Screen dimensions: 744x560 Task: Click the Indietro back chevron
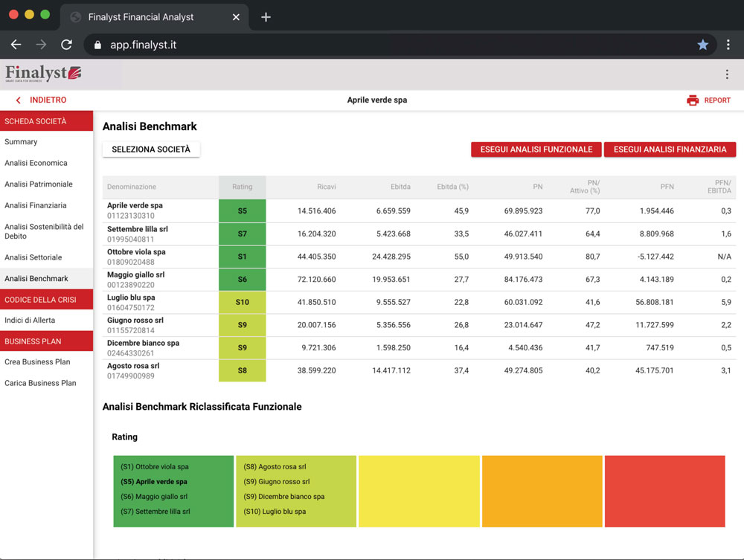pos(19,100)
